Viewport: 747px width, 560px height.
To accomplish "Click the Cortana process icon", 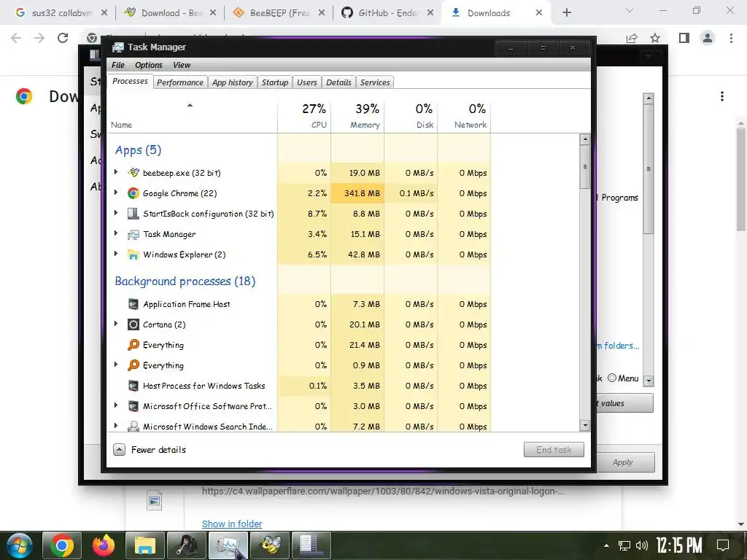I will tap(133, 324).
